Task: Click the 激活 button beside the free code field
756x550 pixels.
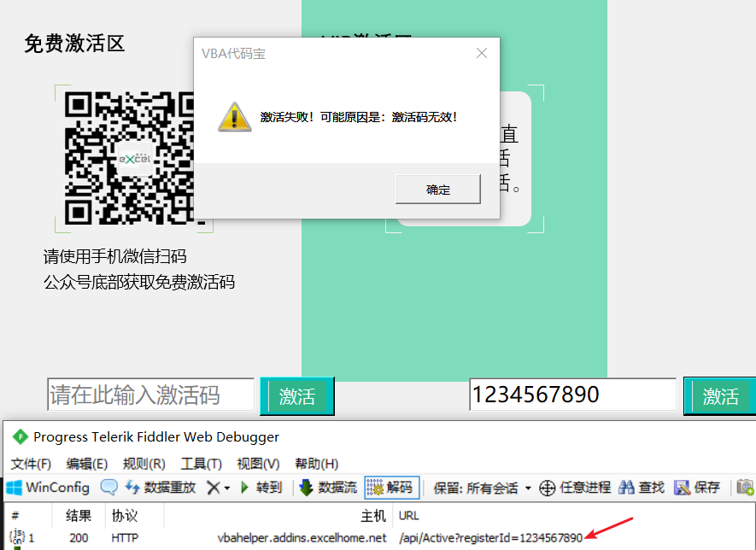Action: (297, 396)
